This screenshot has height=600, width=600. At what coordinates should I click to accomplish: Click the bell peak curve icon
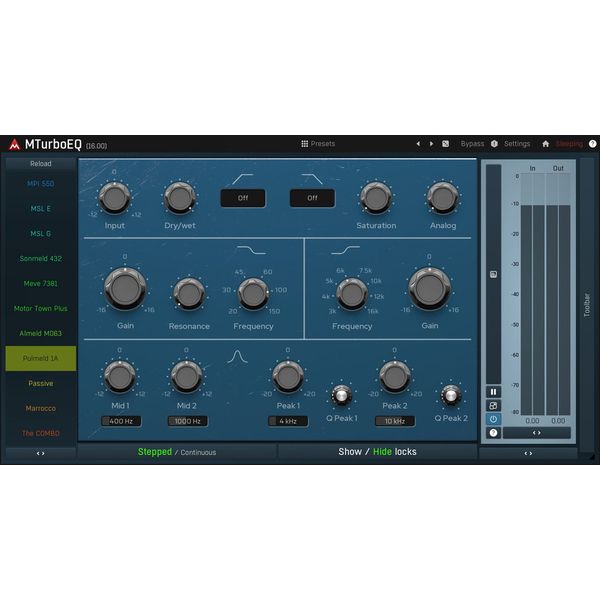point(237,357)
